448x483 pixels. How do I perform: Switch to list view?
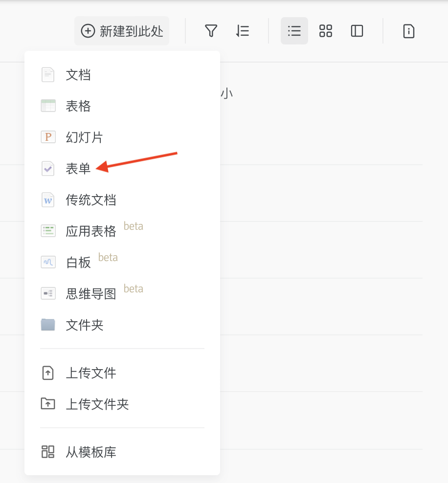point(294,31)
